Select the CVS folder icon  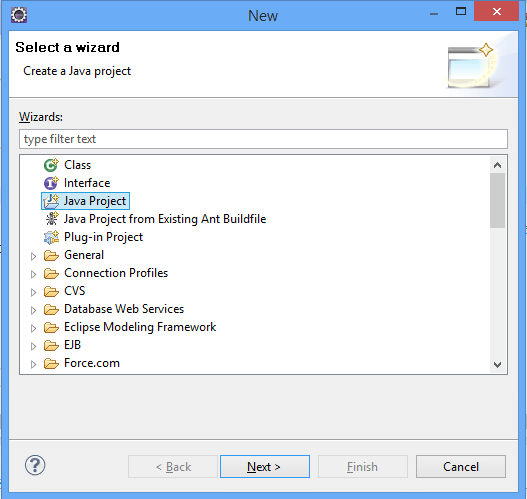pos(51,291)
